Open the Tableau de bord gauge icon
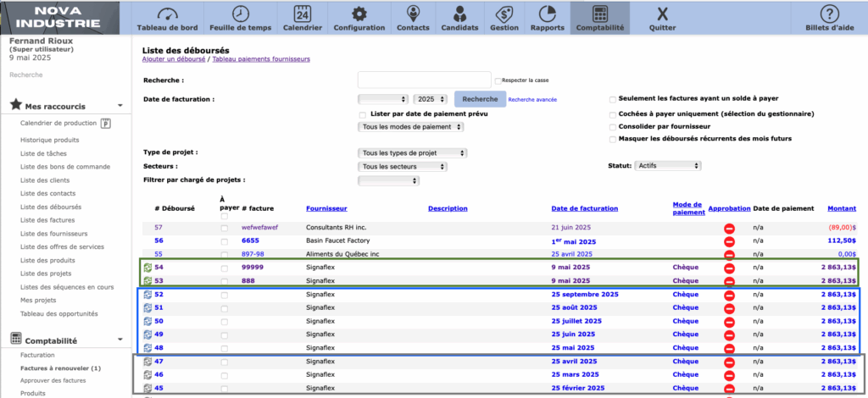The width and height of the screenshot is (868, 398). coord(167,14)
